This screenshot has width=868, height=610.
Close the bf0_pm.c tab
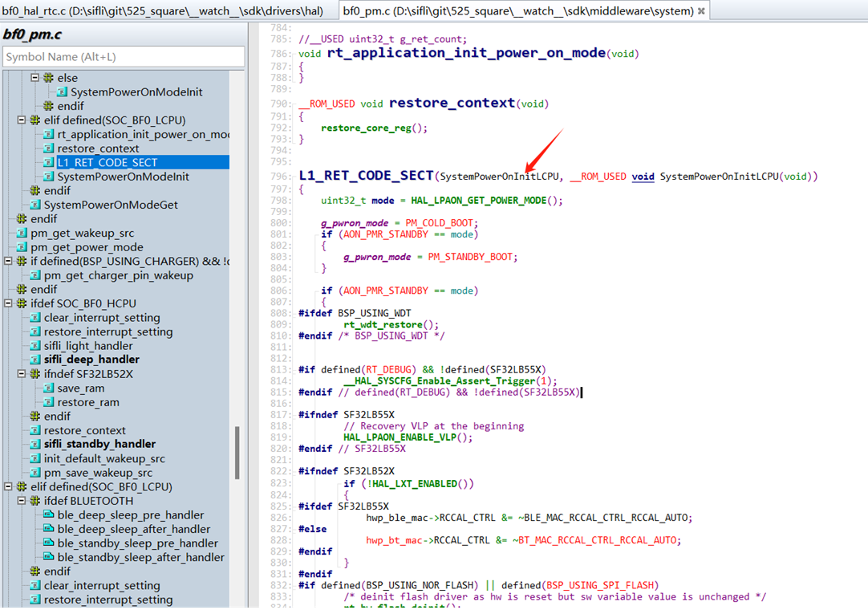[701, 11]
